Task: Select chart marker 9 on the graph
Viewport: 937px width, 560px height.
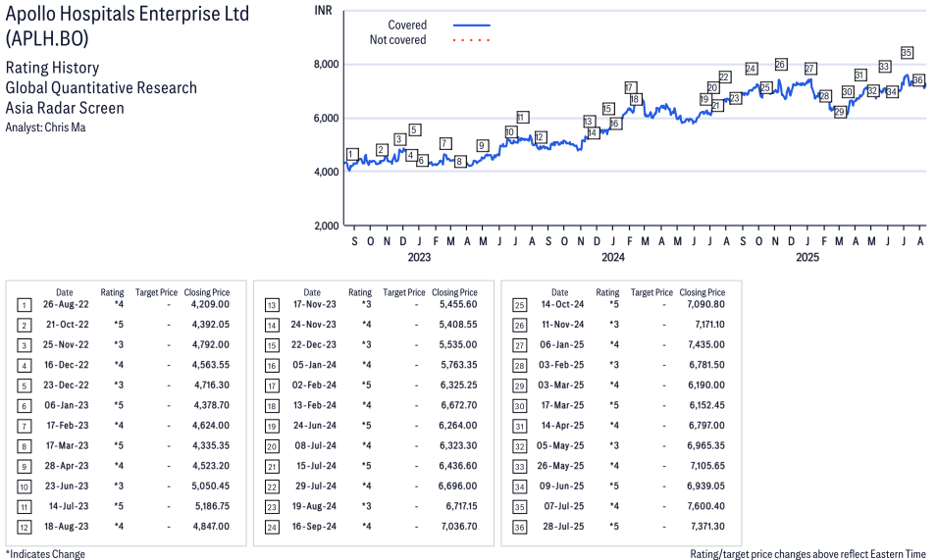Action: pyautogui.click(x=483, y=146)
